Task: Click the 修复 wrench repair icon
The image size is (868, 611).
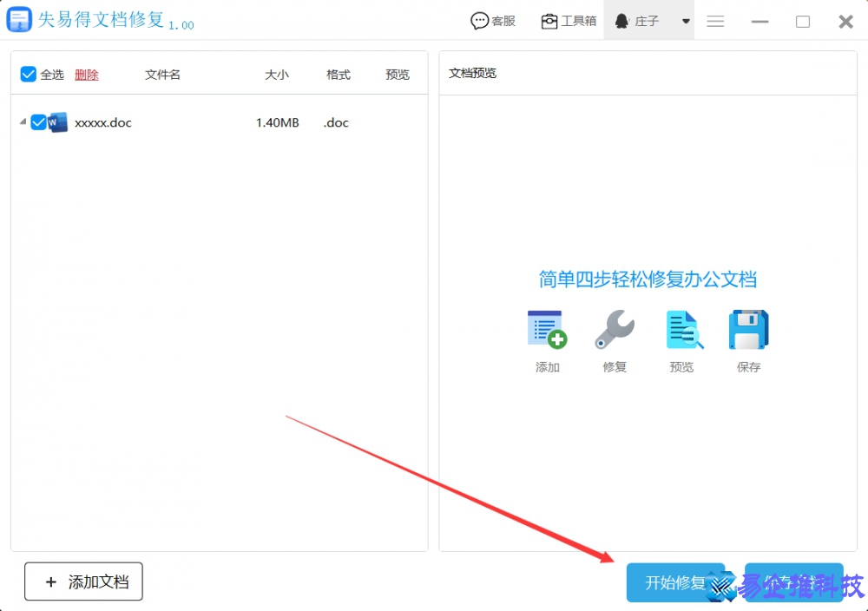Action: click(615, 330)
